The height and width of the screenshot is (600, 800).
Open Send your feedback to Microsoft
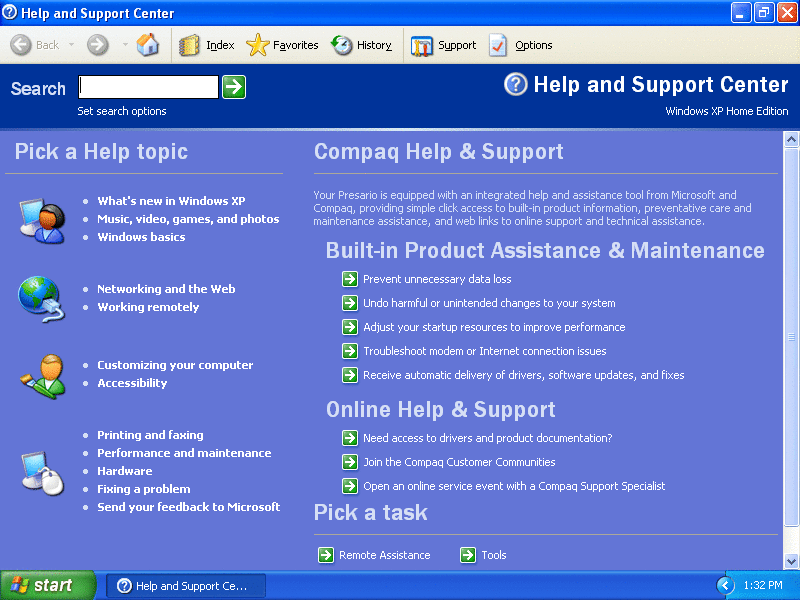189,507
